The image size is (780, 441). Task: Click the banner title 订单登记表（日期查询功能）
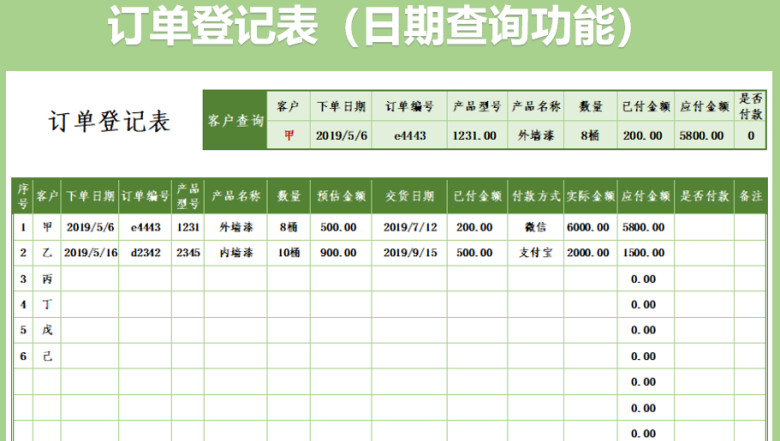tap(371, 26)
